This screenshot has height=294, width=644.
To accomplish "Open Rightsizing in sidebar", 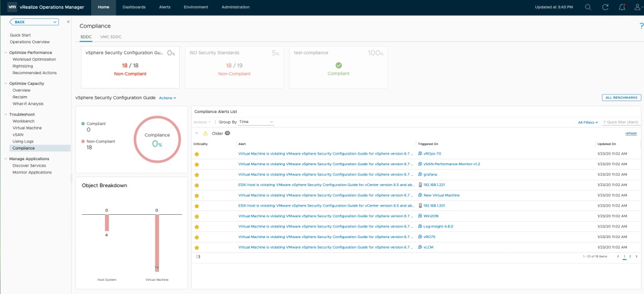I will tap(23, 66).
